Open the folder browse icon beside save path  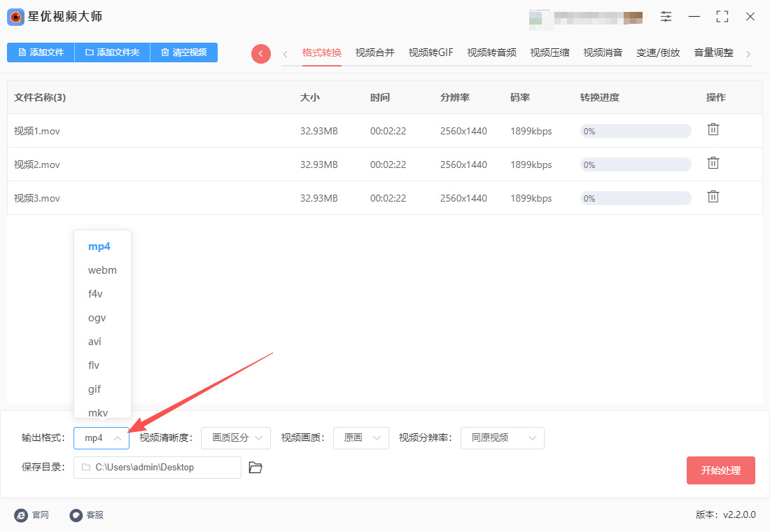click(x=255, y=468)
